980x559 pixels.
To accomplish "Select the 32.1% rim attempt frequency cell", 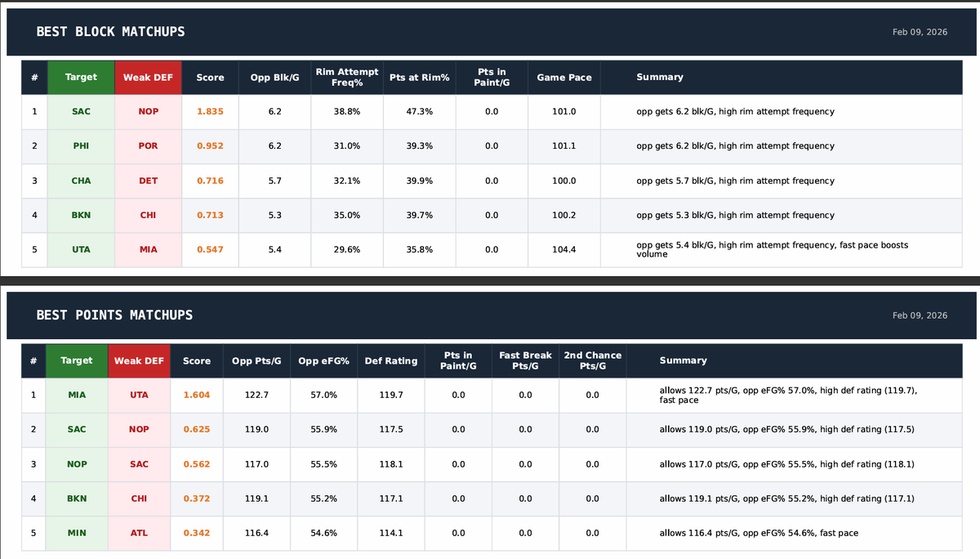I will pyautogui.click(x=347, y=181).
